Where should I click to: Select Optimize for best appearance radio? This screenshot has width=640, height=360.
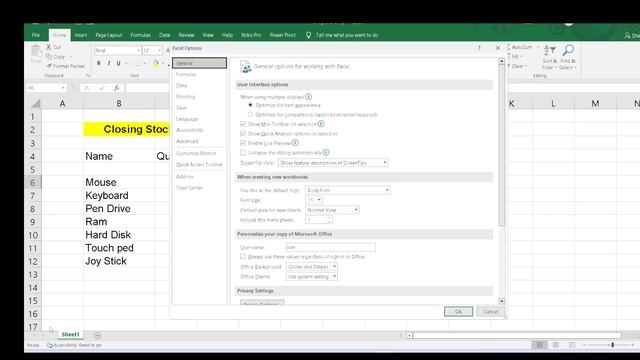[x=250, y=105]
